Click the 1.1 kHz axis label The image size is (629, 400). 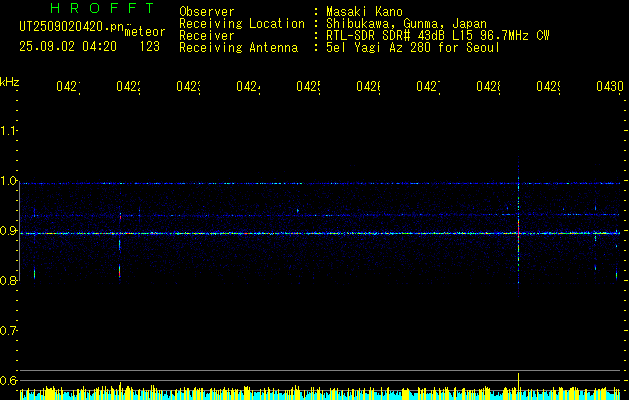pos(8,131)
